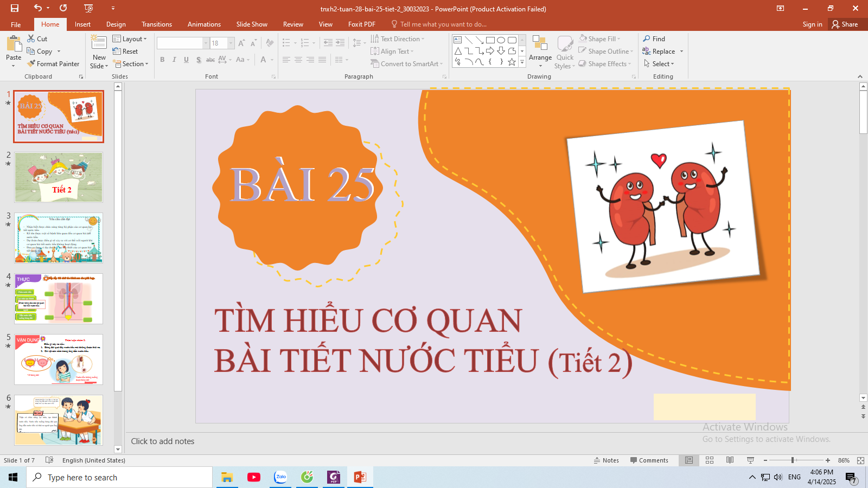The image size is (868, 488).
Task: Toggle the Comments pane
Action: click(x=649, y=460)
